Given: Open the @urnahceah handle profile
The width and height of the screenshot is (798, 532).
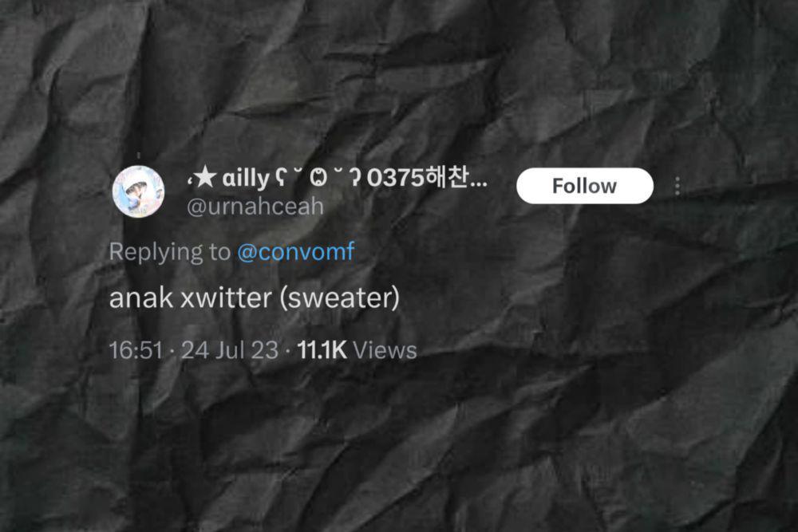Looking at the screenshot, I should tap(255, 206).
